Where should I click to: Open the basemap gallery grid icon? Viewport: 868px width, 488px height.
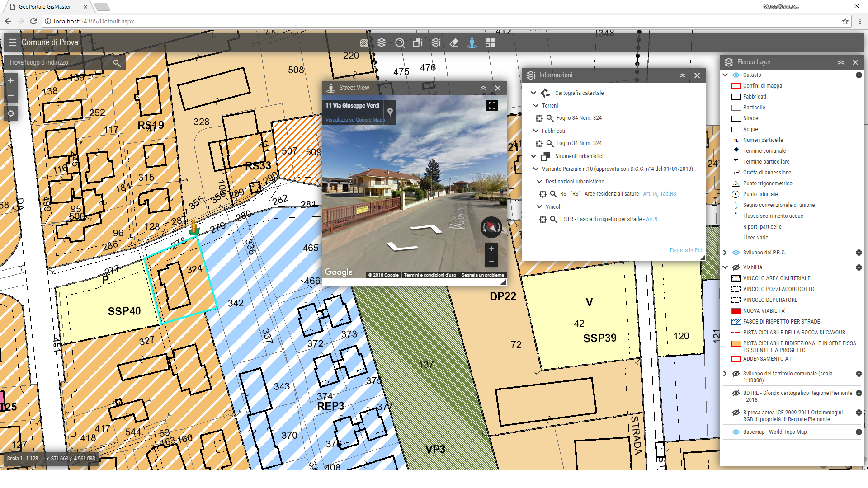click(490, 42)
